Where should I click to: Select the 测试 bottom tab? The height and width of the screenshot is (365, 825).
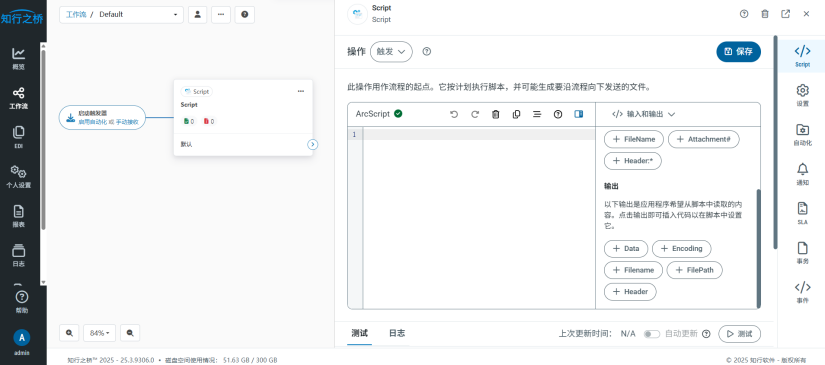click(x=360, y=333)
